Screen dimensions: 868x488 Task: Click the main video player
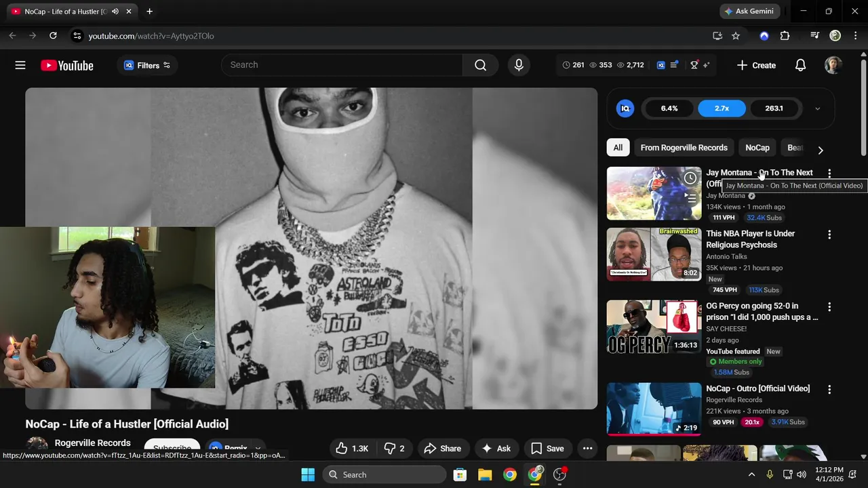pos(311,248)
